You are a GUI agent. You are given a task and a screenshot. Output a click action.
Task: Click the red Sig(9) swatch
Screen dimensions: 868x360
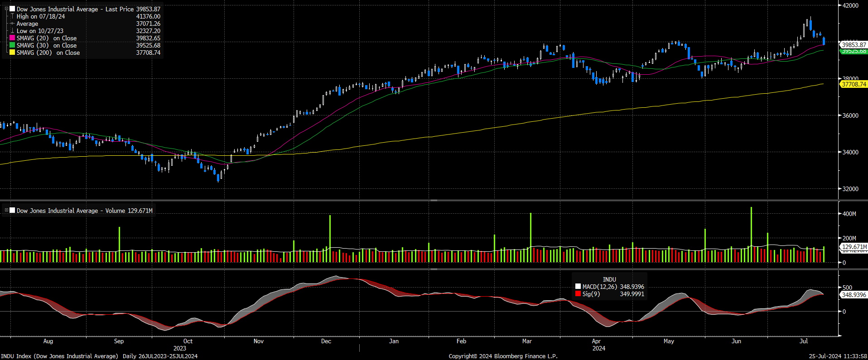578,294
